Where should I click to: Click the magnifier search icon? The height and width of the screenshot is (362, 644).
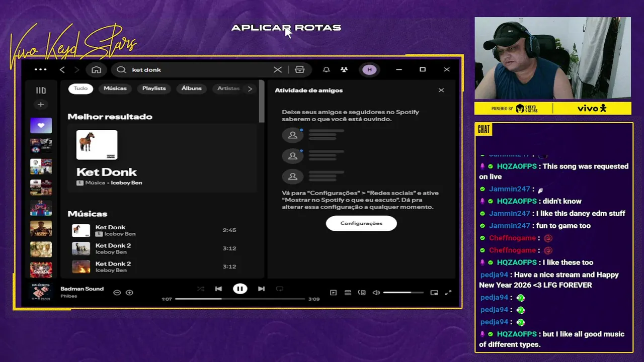pos(121,69)
